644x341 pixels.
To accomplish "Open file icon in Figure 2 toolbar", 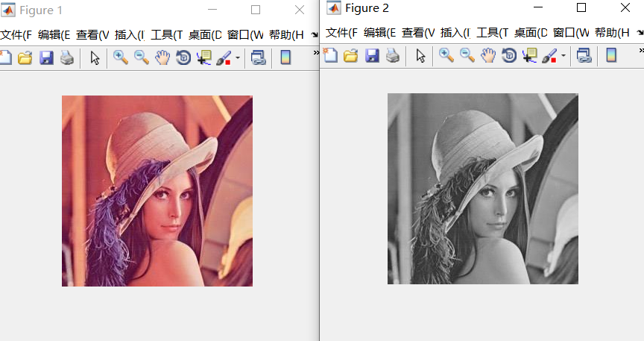I will pos(351,55).
